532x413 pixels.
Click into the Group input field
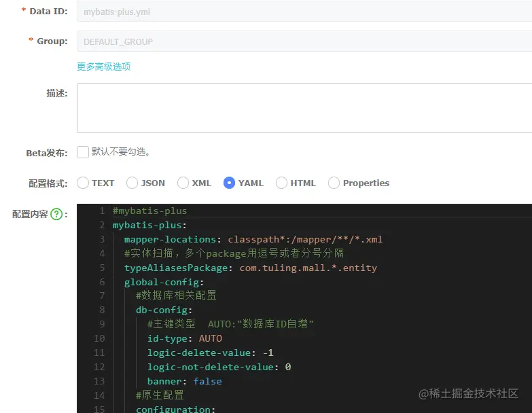(304, 41)
